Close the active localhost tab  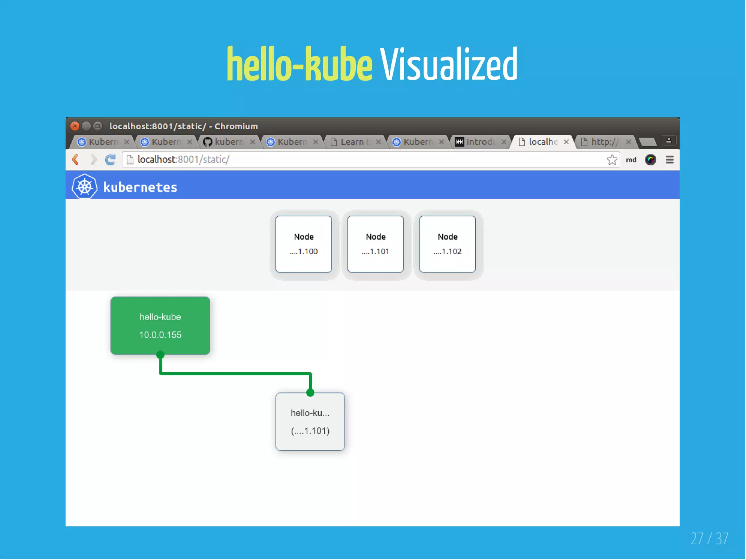pyautogui.click(x=566, y=142)
